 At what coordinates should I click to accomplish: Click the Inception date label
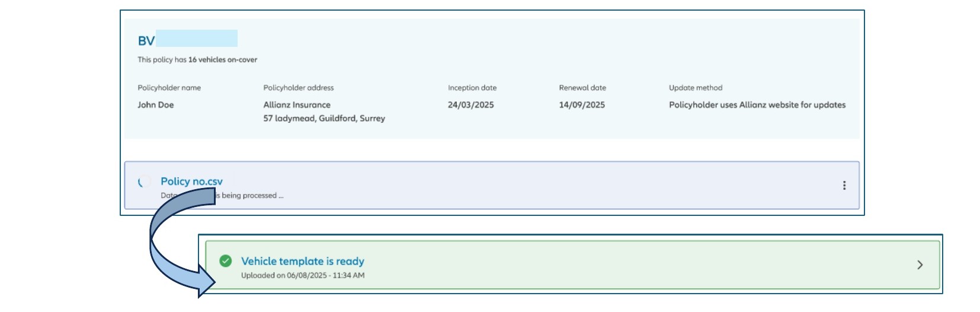click(x=472, y=88)
